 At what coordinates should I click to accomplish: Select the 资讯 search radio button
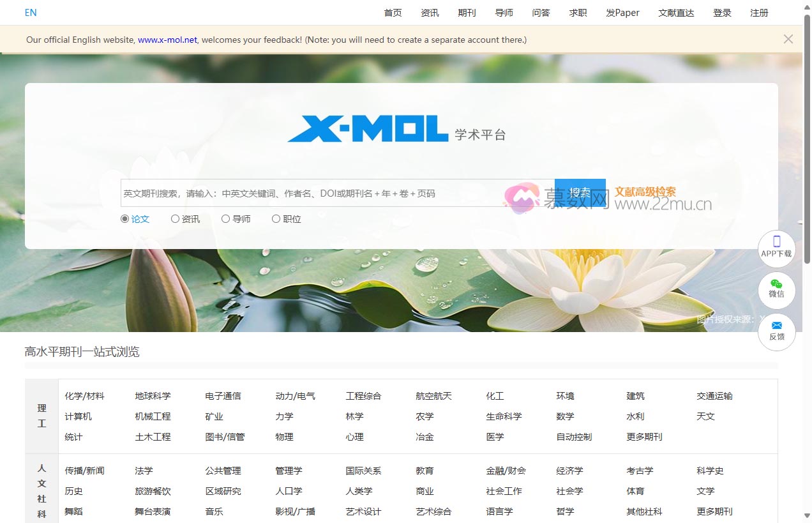point(175,218)
